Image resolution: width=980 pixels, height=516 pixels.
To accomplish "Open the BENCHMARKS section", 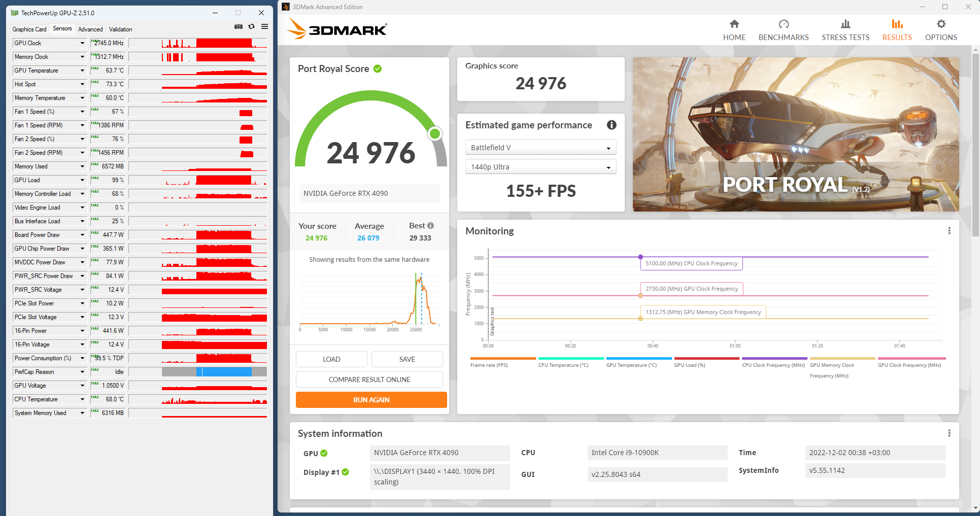I will [x=784, y=30].
